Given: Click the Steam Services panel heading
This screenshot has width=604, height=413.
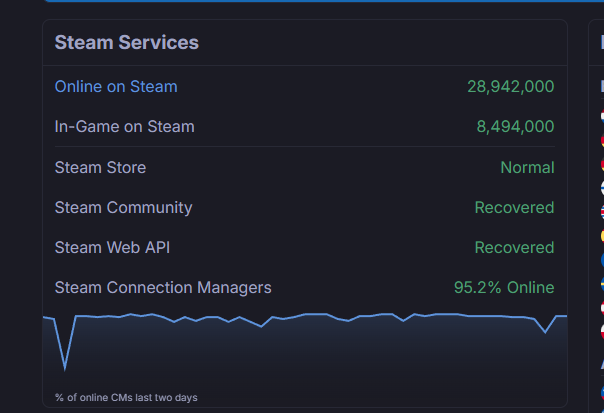Looking at the screenshot, I should [127, 42].
